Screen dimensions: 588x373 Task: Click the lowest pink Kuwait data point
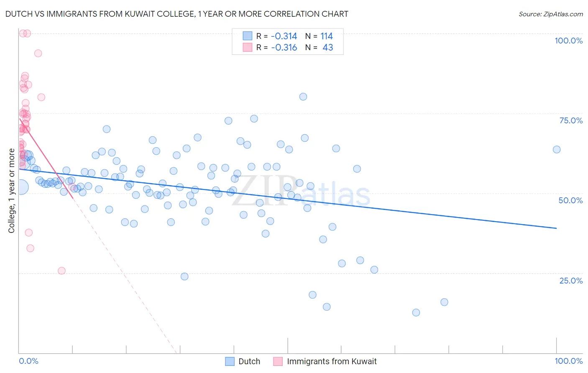click(x=61, y=271)
